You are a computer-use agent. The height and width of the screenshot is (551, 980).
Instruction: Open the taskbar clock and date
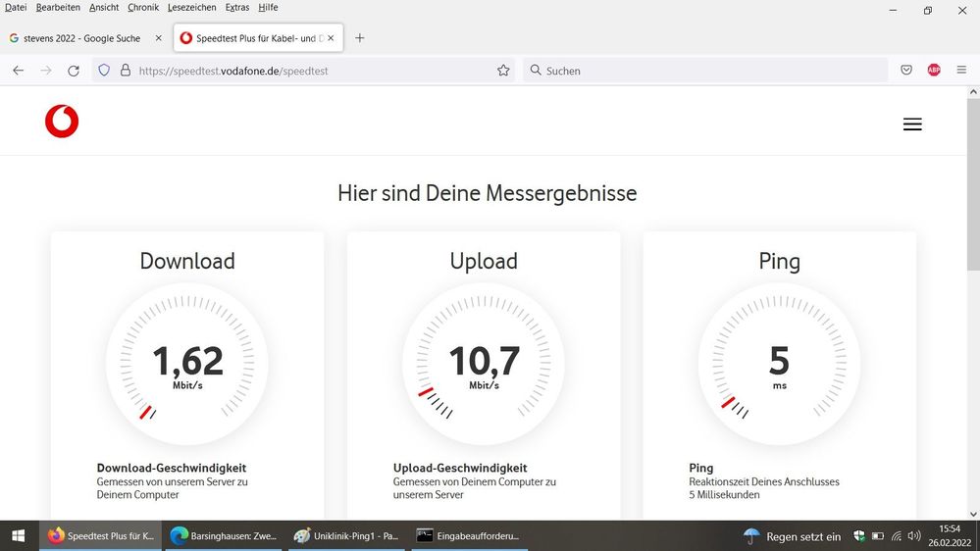[950, 536]
